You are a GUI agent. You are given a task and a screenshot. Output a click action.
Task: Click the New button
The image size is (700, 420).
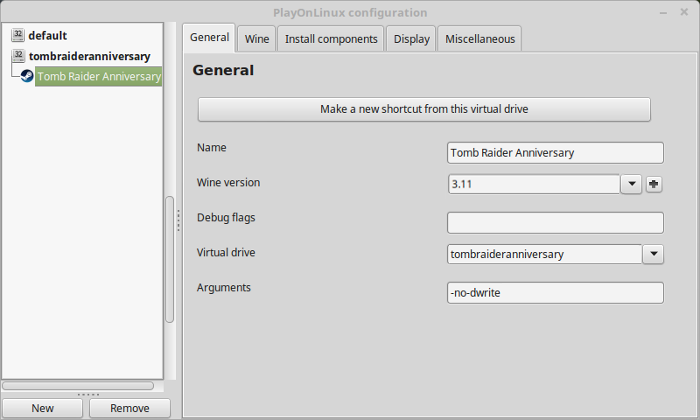pyautogui.click(x=42, y=408)
